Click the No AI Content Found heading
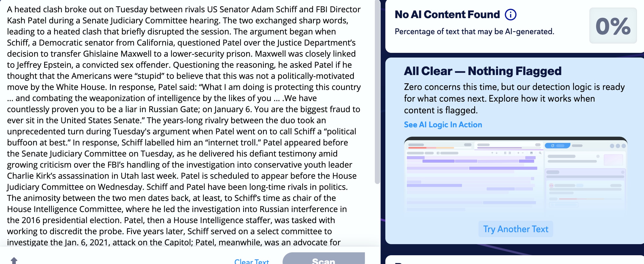The width and height of the screenshot is (644, 264). click(447, 15)
